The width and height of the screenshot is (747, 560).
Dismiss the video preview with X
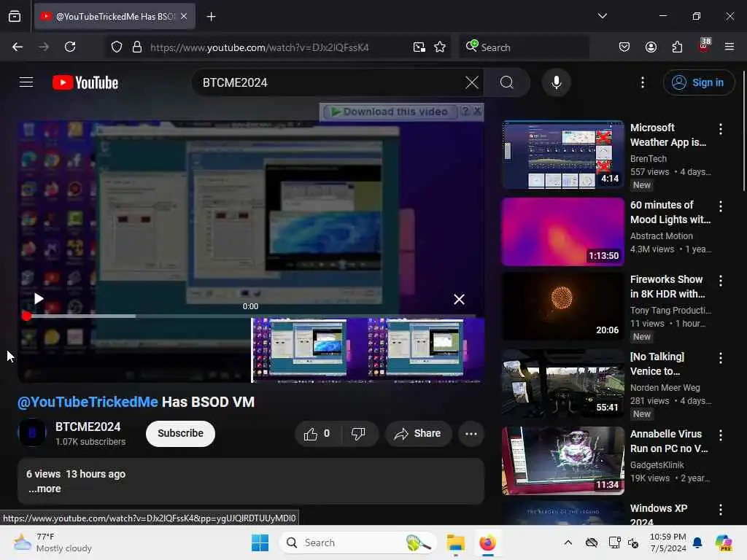pos(459,299)
